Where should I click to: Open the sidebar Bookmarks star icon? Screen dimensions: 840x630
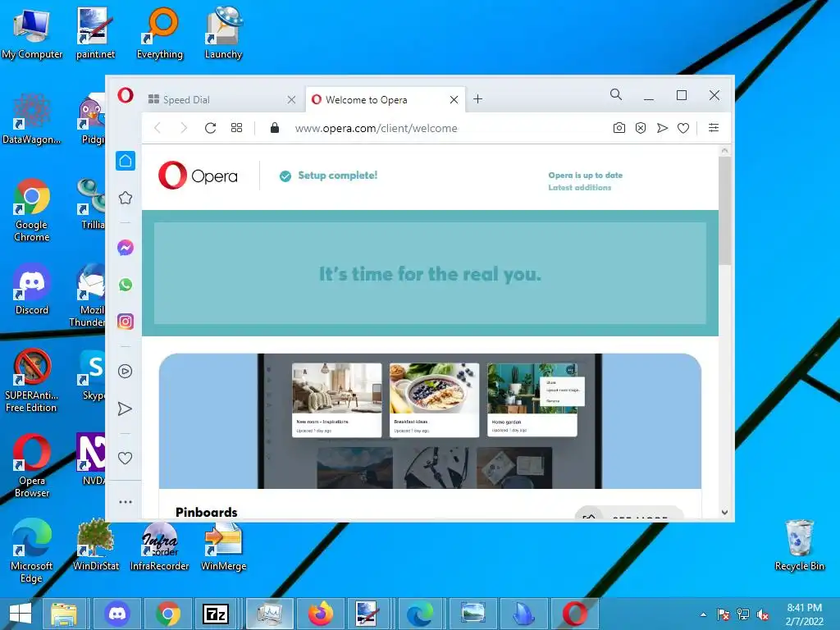coord(126,198)
